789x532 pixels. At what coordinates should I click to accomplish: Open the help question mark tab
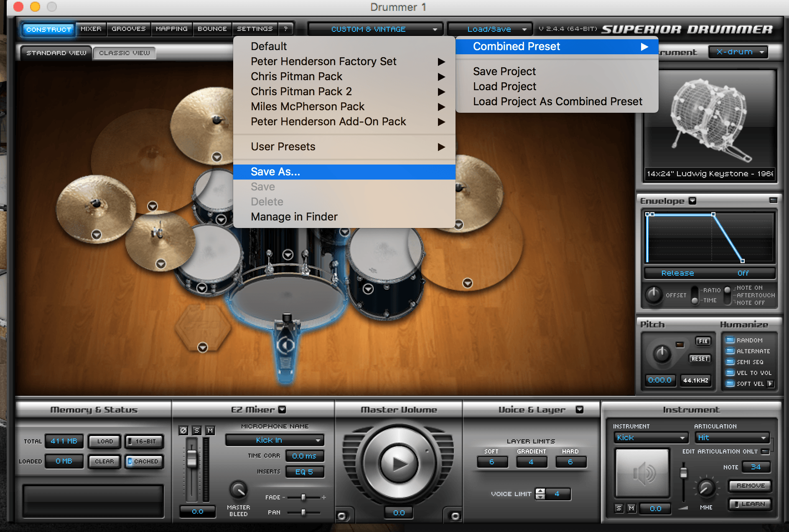(286, 29)
